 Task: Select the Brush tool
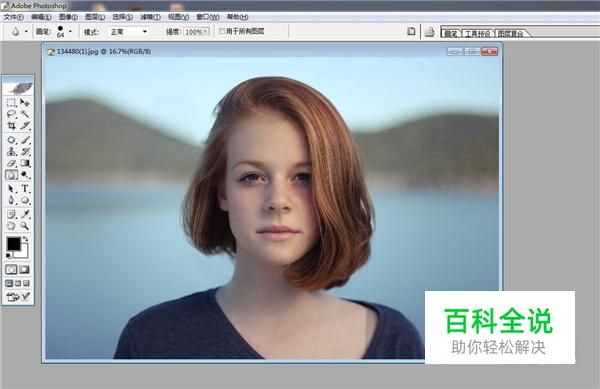tap(25, 140)
